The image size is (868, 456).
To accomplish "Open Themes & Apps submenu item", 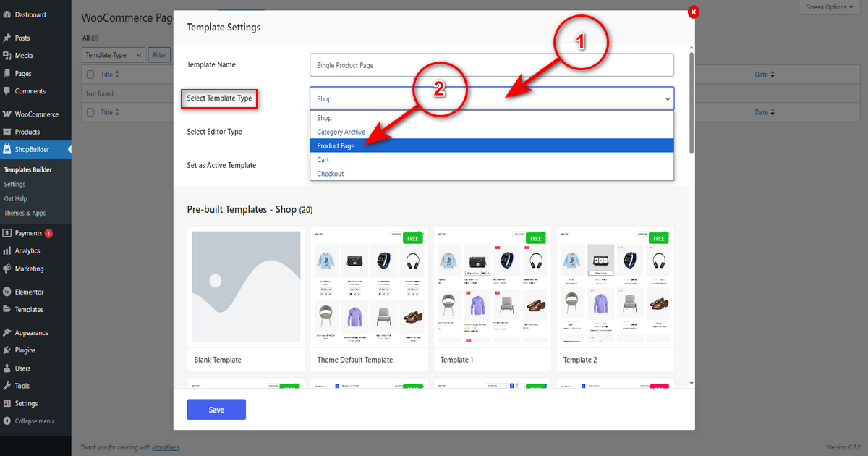I will pyautogui.click(x=25, y=213).
